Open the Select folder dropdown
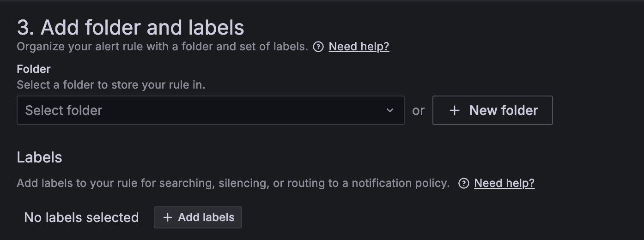 click(210, 110)
